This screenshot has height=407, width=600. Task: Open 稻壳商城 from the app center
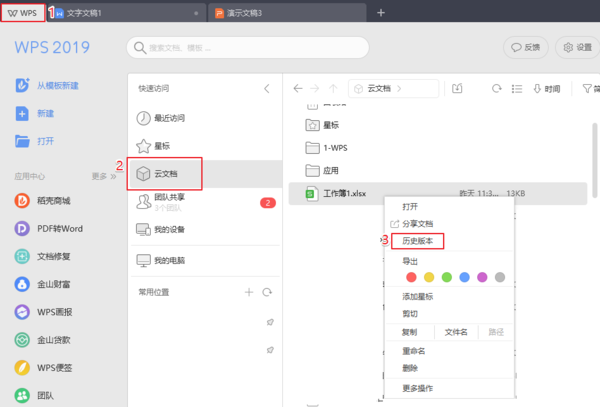coord(53,200)
